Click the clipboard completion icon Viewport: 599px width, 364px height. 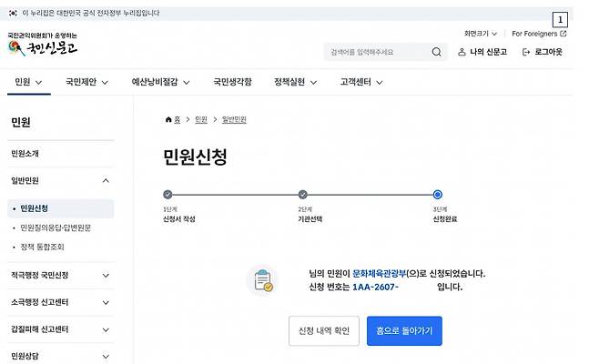coord(263,280)
